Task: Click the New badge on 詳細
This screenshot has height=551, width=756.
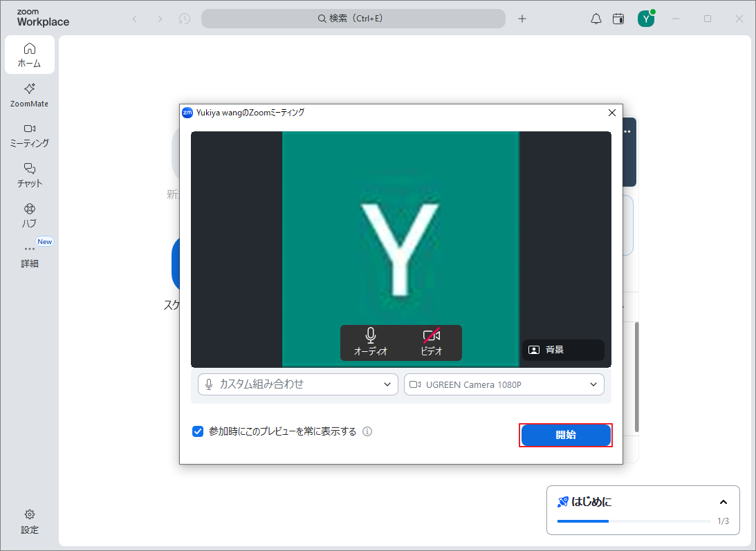Action: tap(45, 241)
